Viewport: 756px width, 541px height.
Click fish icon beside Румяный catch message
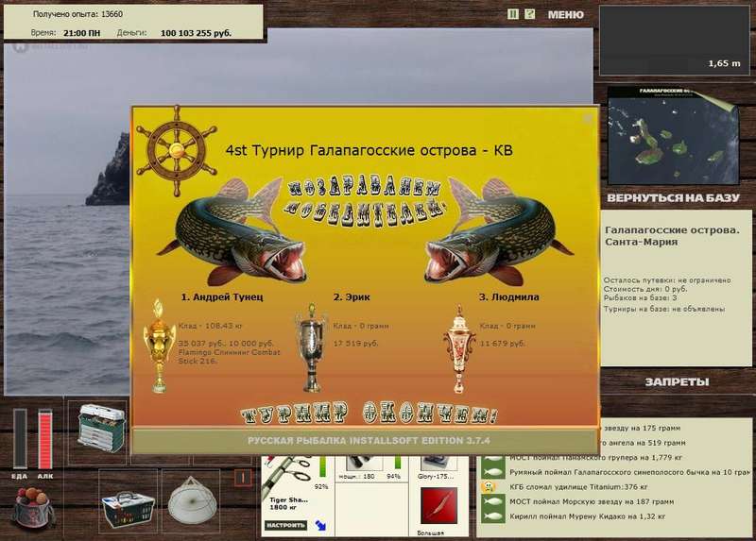493,472
